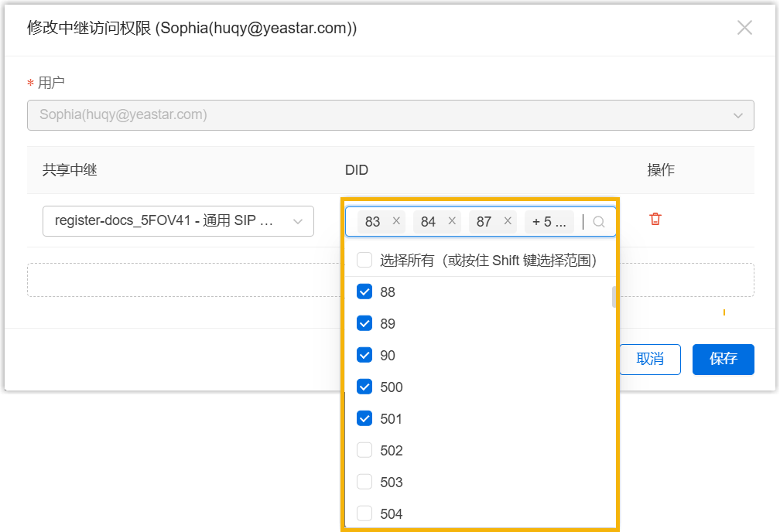This screenshot has width=780, height=532.
Task: Check DID number 504
Action: [x=364, y=513]
